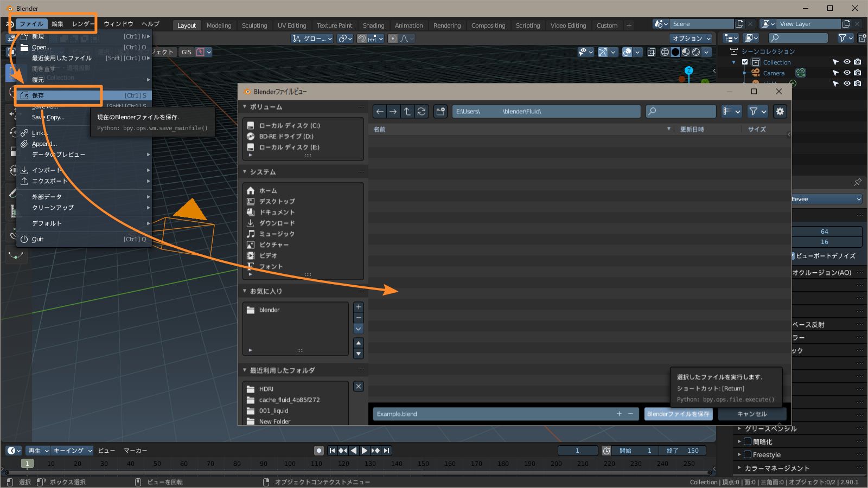The height and width of the screenshot is (488, 868).
Task: Move bookmark up in the list
Action: tap(359, 343)
